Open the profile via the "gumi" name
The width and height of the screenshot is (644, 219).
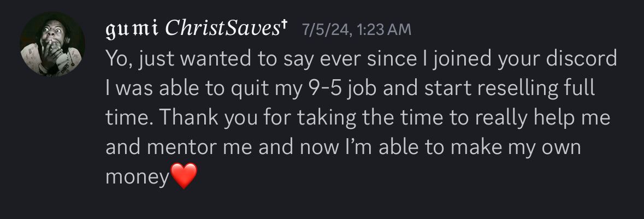(x=131, y=29)
